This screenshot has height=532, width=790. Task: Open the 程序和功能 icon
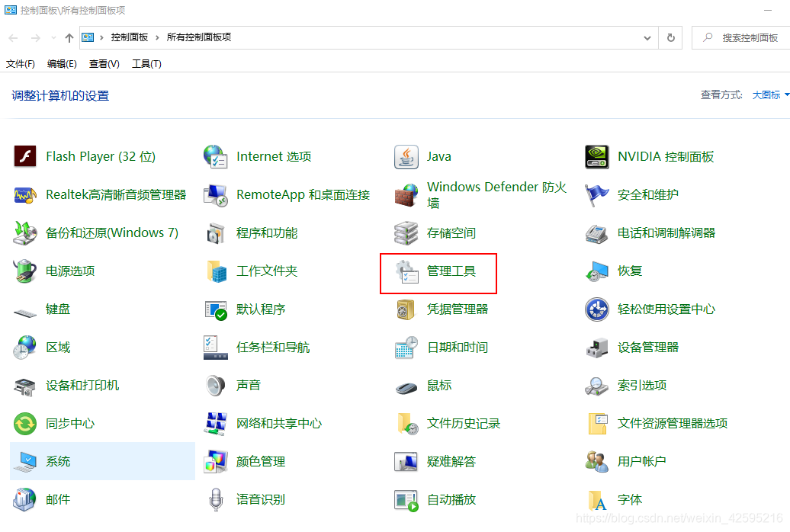pyautogui.click(x=216, y=232)
